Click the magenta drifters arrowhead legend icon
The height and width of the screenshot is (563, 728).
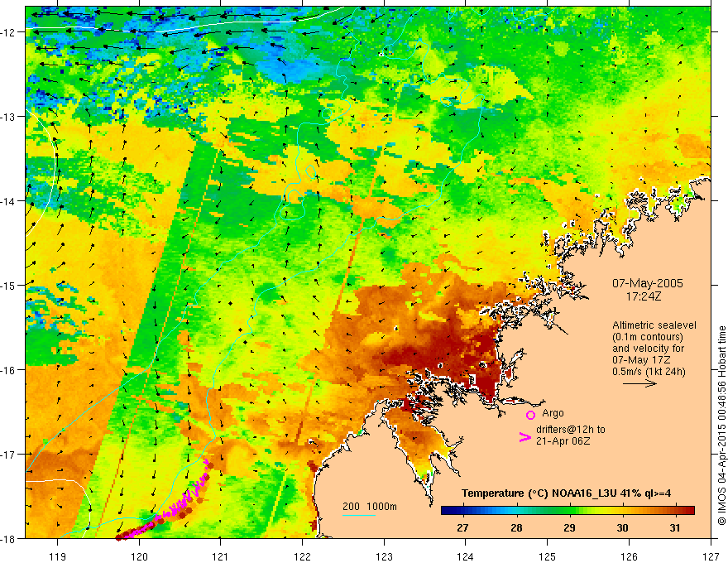coord(524,436)
